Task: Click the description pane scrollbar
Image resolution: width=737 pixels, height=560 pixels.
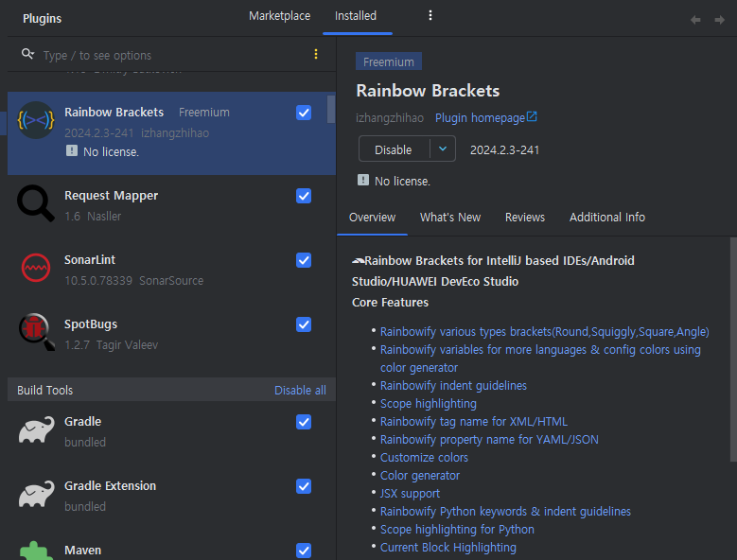Action: [x=733, y=350]
